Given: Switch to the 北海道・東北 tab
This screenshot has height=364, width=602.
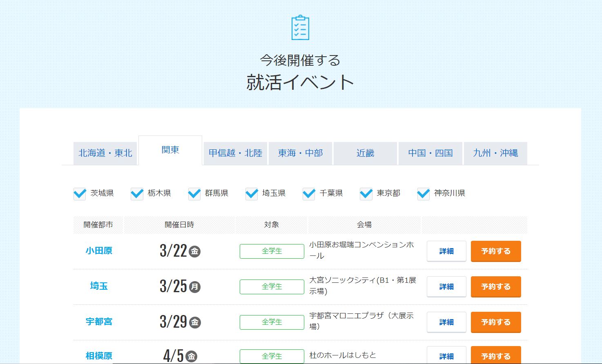Looking at the screenshot, I should pyautogui.click(x=105, y=153).
